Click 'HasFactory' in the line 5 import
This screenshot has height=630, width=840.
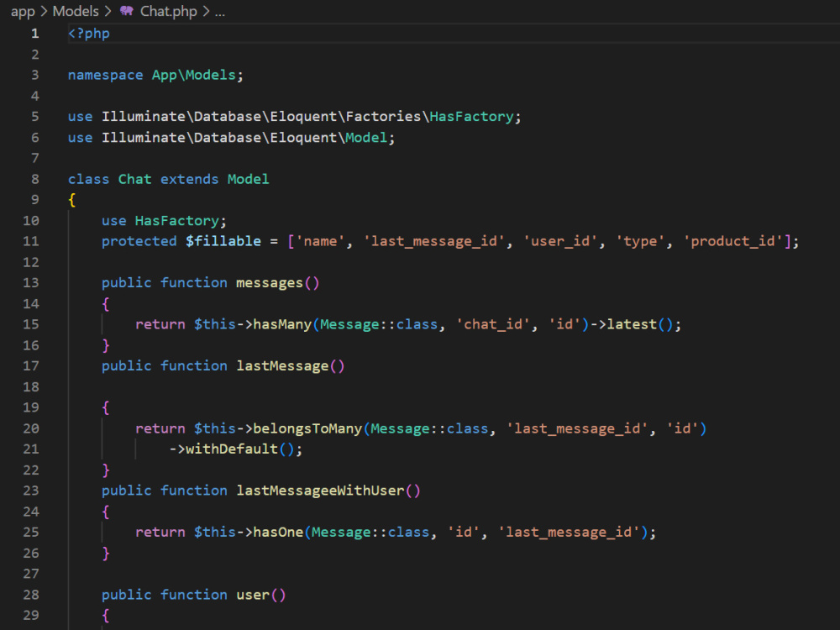(x=471, y=117)
